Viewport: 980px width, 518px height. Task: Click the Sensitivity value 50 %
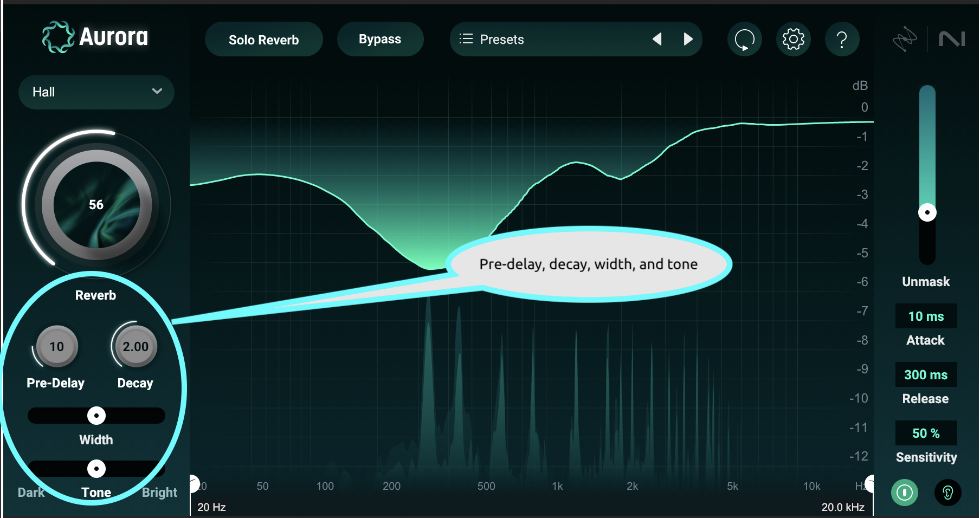pos(926,433)
